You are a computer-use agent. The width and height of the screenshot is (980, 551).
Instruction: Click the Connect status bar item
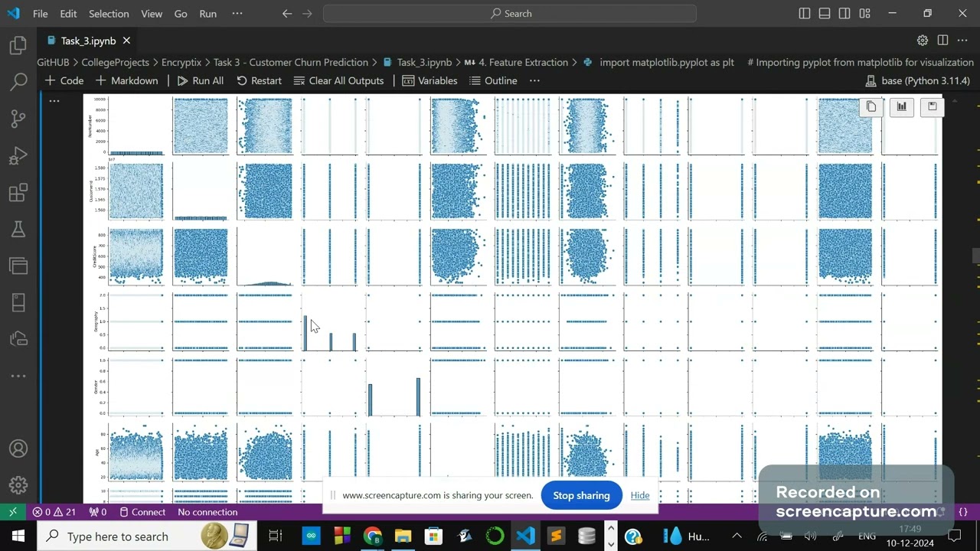click(x=142, y=512)
